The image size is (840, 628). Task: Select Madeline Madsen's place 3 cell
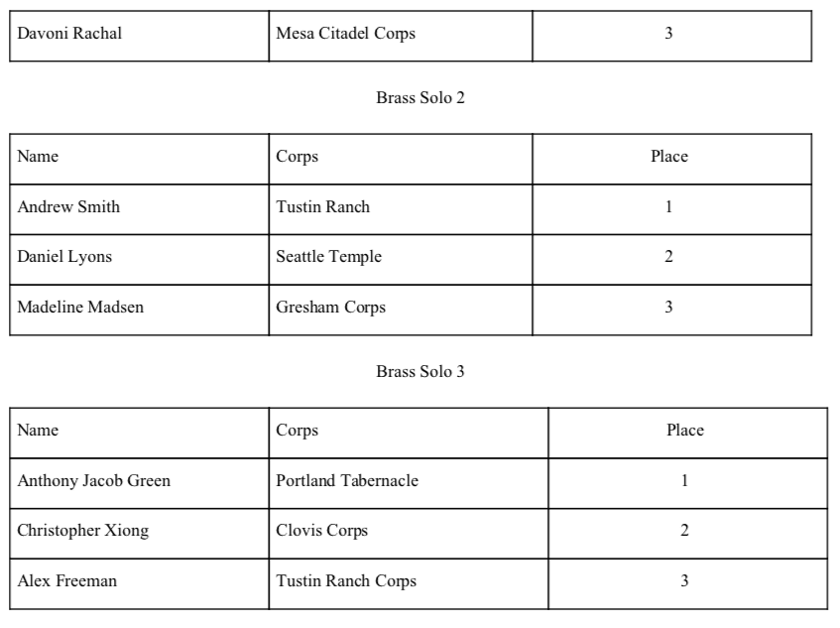pyautogui.click(x=671, y=310)
